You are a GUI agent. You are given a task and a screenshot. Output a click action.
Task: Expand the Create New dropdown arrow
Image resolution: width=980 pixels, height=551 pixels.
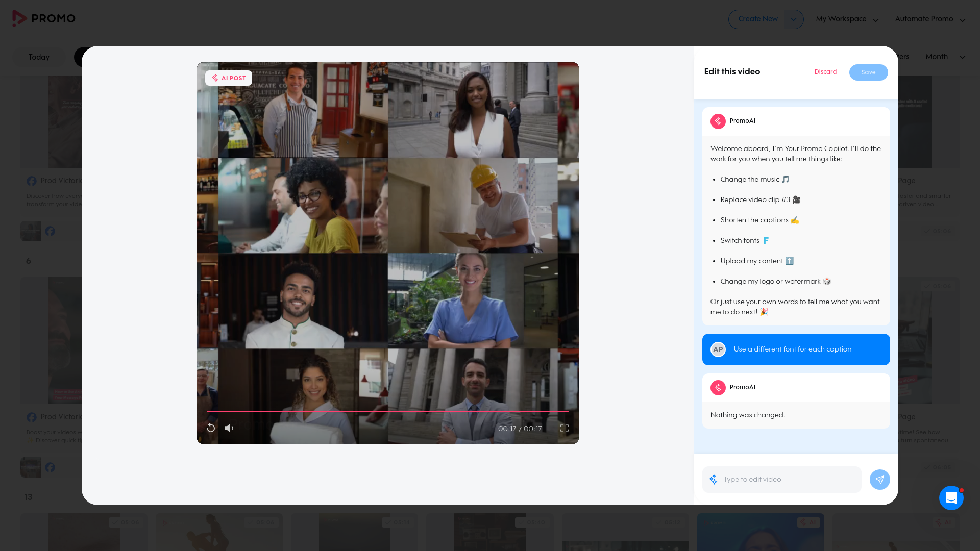[794, 19]
